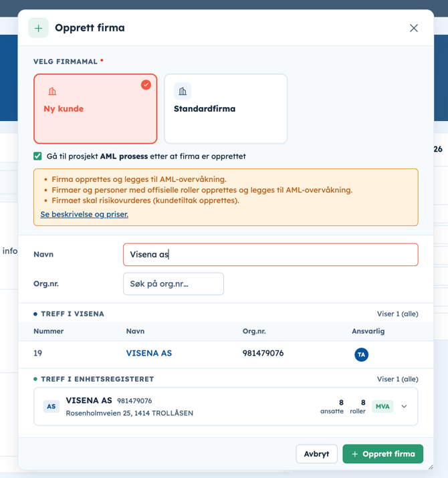Image resolution: width=448 pixels, height=478 pixels.
Task: Select the Standardfirma template card
Action: point(226,109)
